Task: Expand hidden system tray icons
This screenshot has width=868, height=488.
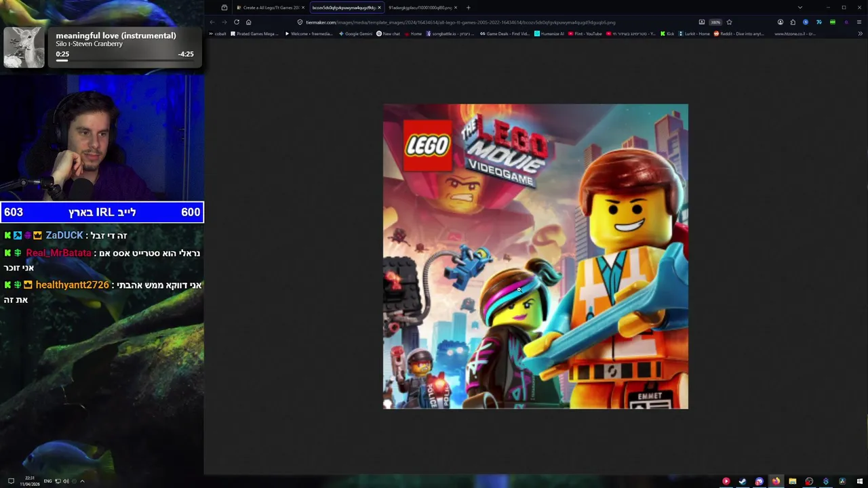Action: (82, 481)
